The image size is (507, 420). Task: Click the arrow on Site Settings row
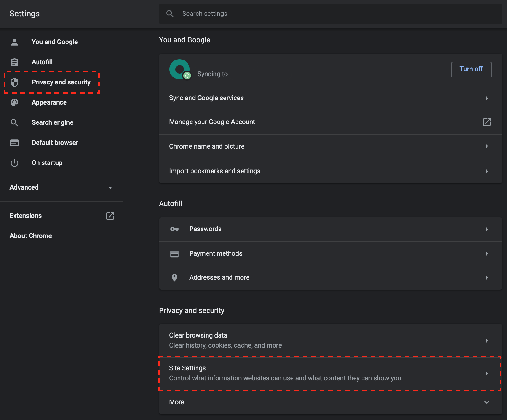point(487,373)
